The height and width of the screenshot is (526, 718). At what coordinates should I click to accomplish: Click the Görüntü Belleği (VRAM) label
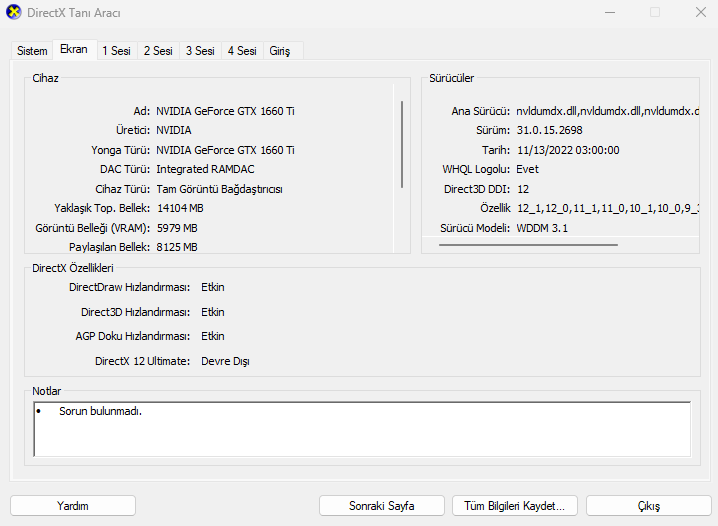tap(92, 228)
